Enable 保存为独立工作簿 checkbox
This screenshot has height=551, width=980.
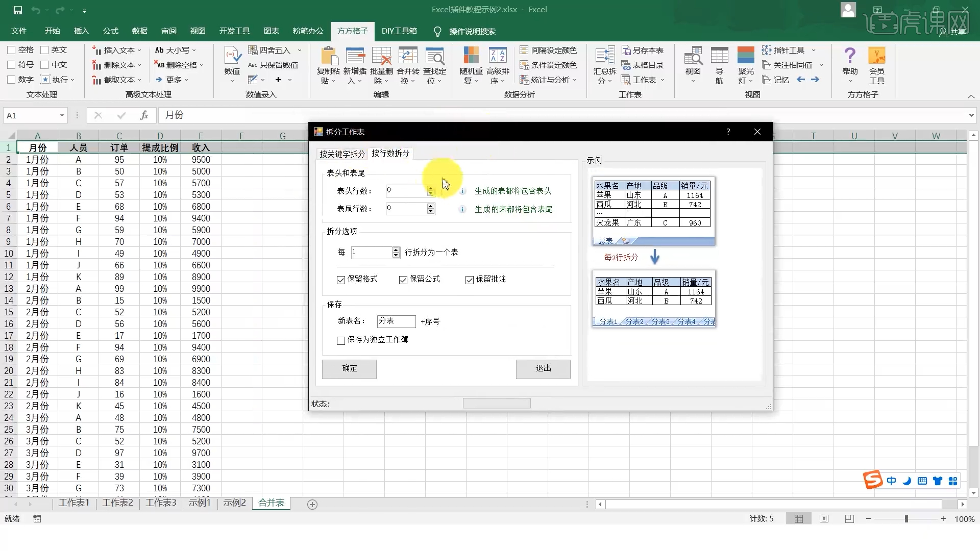341,340
